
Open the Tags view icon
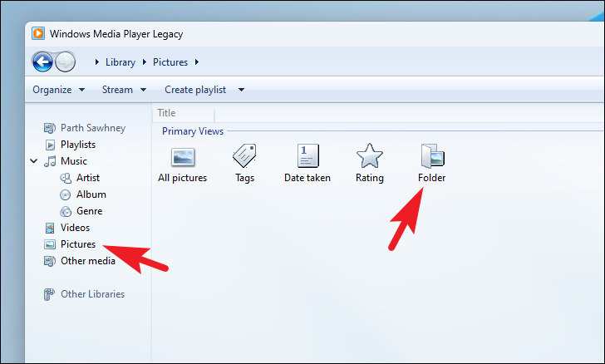coord(244,156)
